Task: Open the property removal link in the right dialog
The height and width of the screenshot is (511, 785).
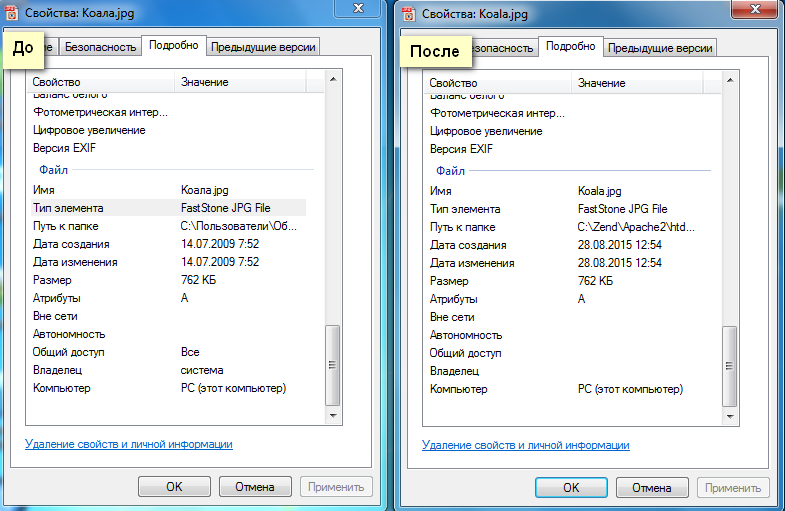Action: click(525, 445)
